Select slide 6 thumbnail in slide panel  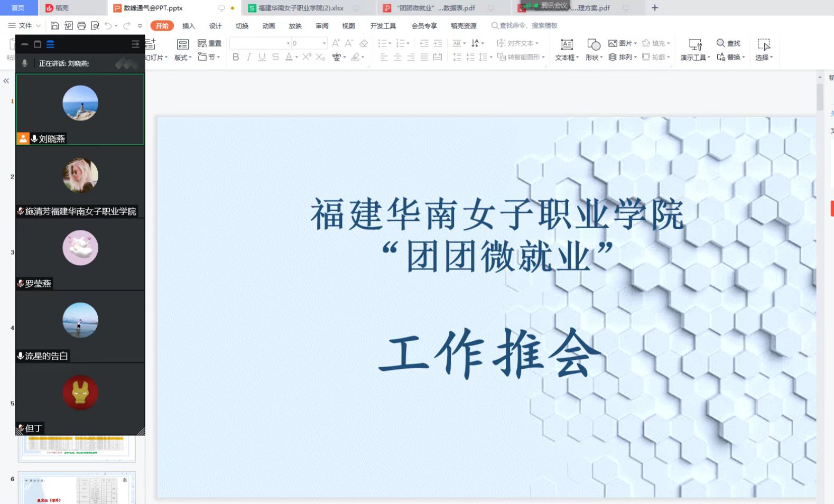(x=77, y=488)
